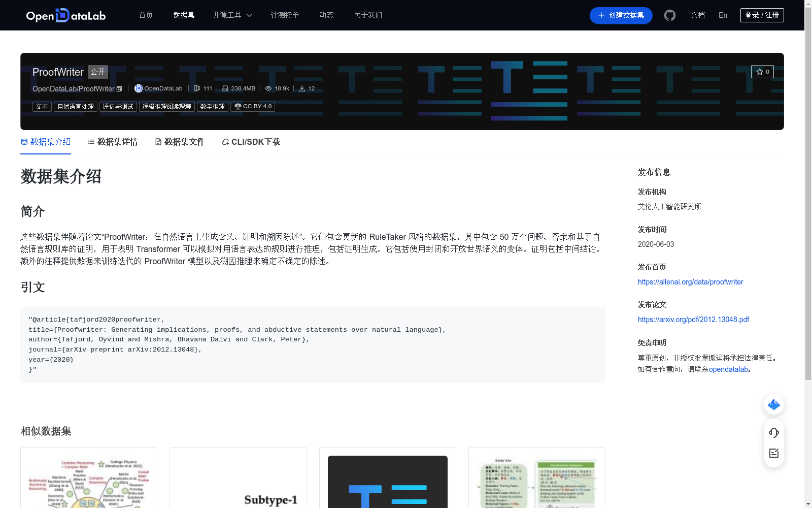Click the 111 files count icon

[x=197, y=88]
